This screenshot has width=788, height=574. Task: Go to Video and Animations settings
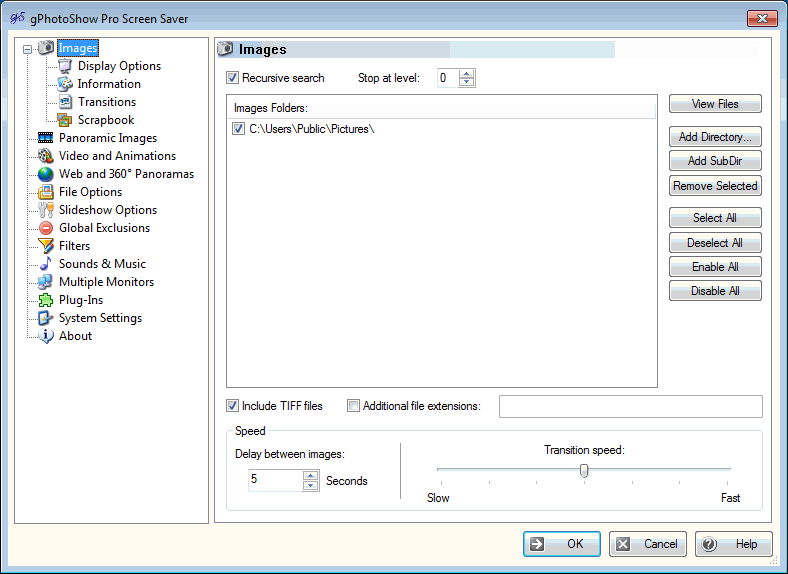point(117,156)
